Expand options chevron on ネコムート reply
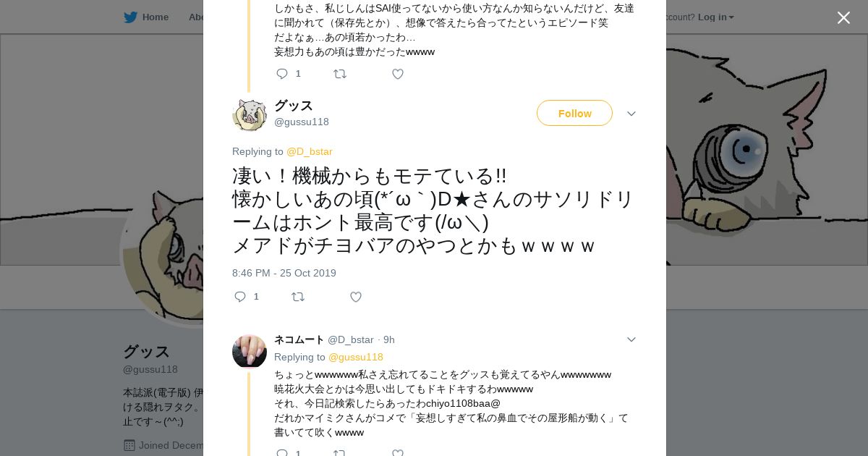 (631, 339)
